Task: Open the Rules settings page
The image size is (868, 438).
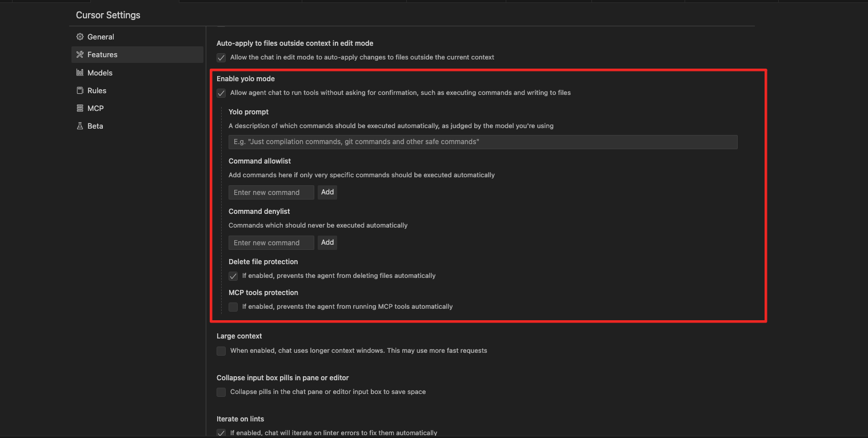Action: [97, 90]
